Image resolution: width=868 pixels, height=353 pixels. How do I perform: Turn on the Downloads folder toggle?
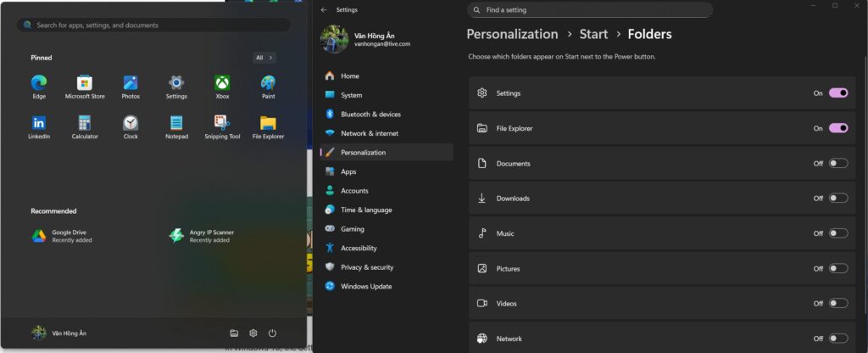837,199
